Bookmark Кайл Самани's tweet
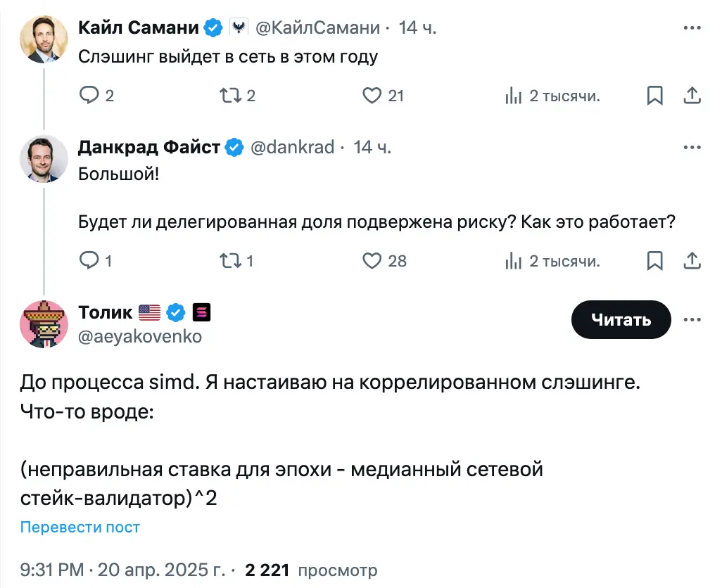The height and width of the screenshot is (588, 722). coord(655,96)
